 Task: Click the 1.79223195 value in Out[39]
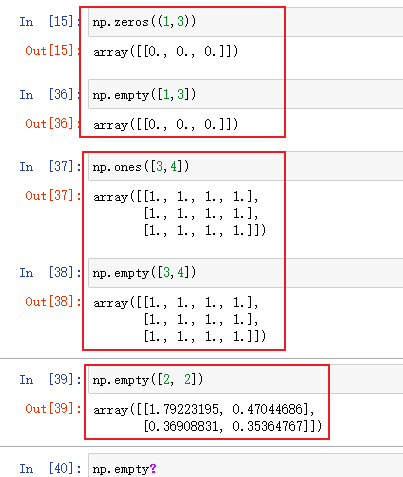tap(183, 409)
